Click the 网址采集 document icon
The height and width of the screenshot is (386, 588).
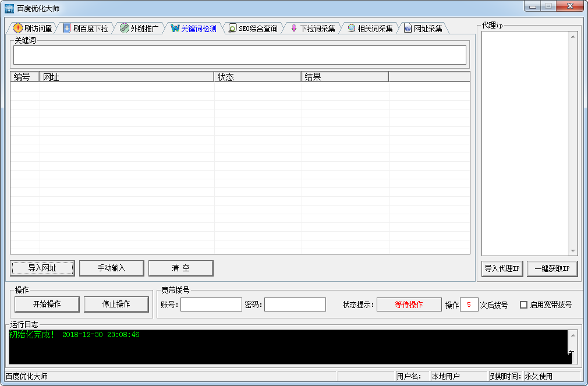point(408,28)
